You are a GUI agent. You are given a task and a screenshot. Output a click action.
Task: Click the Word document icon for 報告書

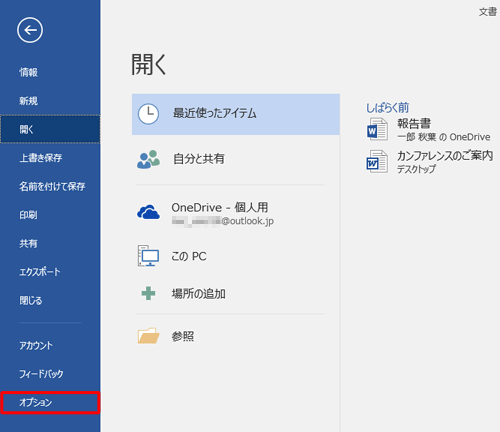coord(377,129)
